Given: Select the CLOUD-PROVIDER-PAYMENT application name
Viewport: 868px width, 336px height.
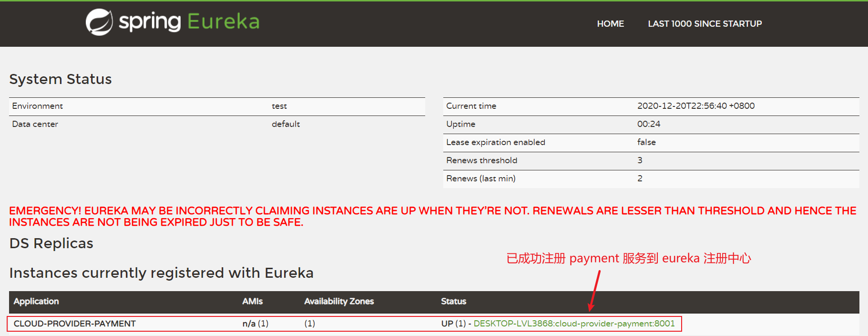Looking at the screenshot, I should [x=75, y=324].
